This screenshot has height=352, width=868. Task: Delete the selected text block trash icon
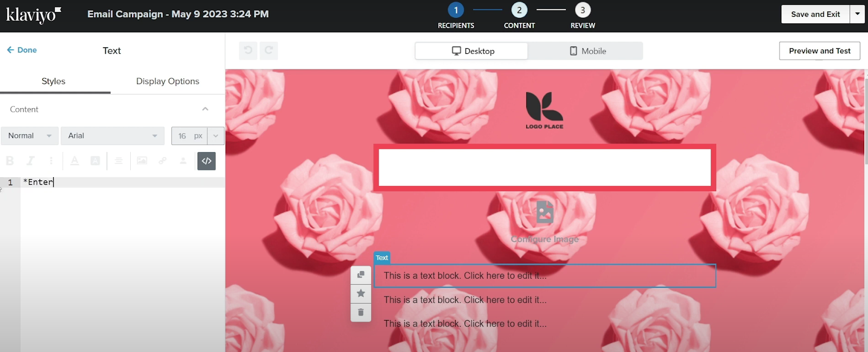point(361,312)
